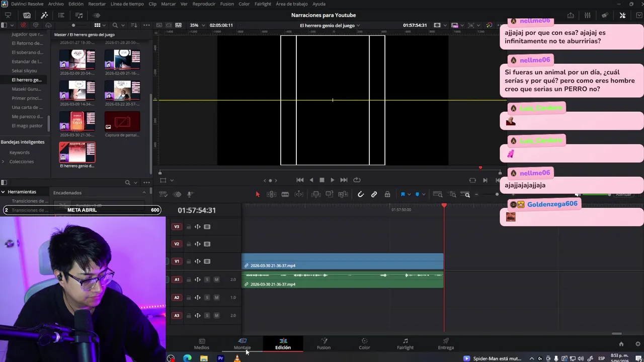
Task: Expand the Colecciones smart bin
Action: 3,161
